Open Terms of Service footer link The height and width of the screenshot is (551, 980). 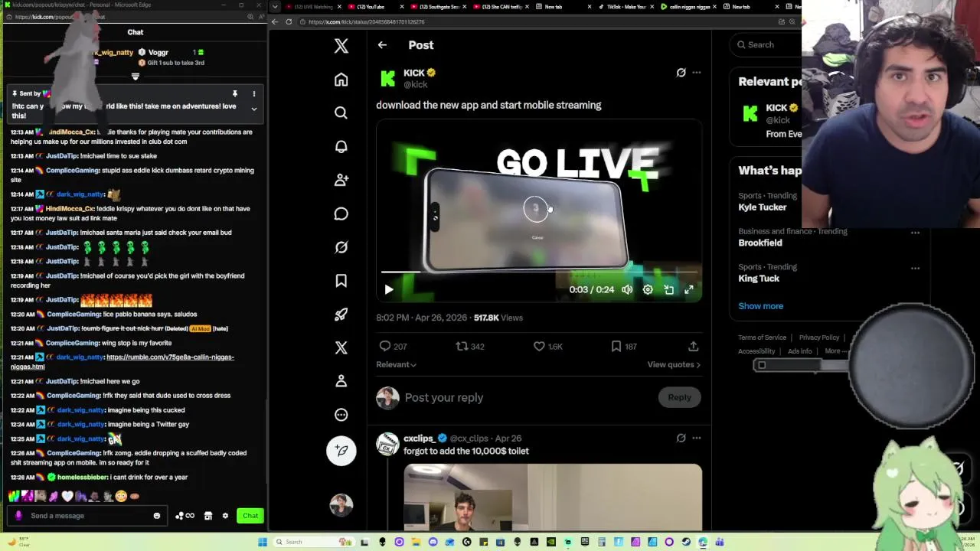coord(762,337)
